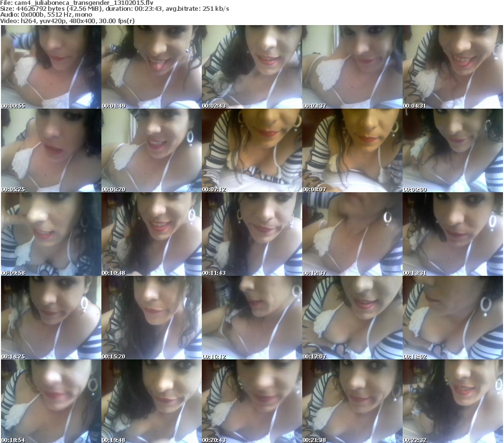Open the thumbnail stamped 00:12:37
The height and width of the screenshot is (443, 504).
click(x=352, y=234)
